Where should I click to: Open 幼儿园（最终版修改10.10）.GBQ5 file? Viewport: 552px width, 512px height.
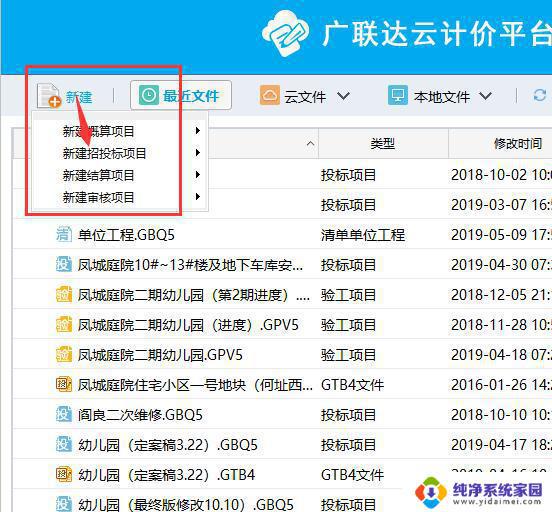pos(186,505)
